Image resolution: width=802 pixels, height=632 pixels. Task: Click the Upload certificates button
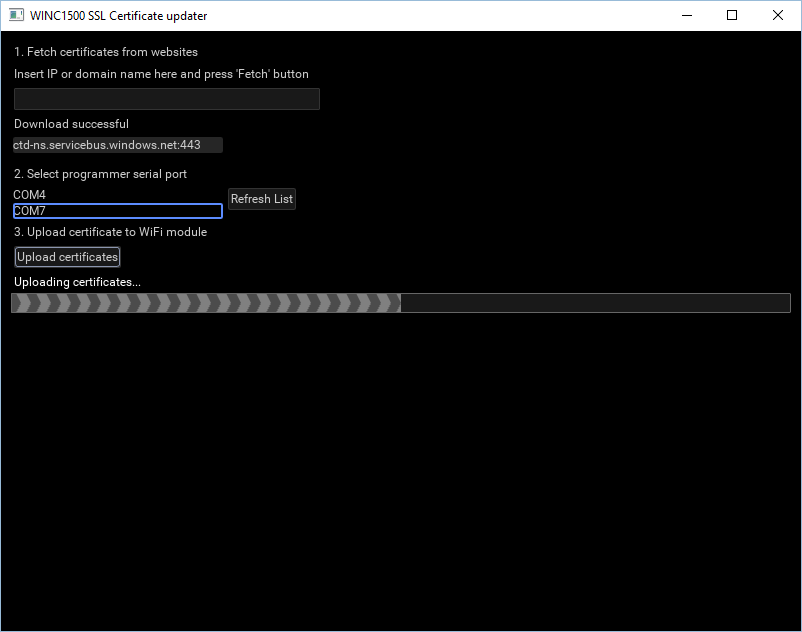(66, 256)
